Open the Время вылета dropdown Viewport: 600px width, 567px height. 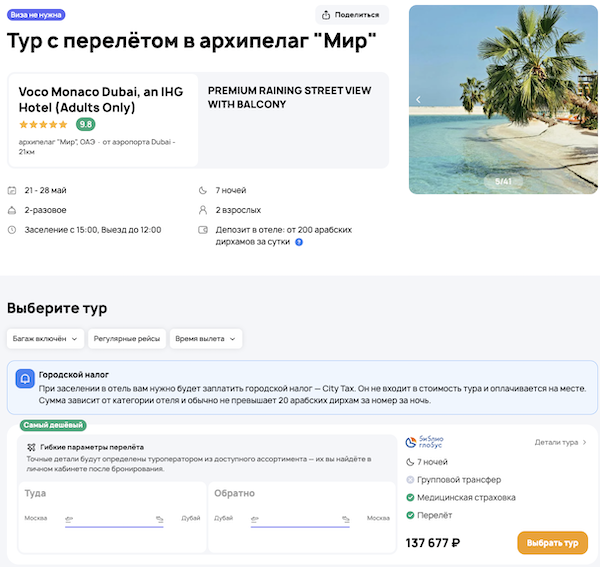tap(207, 339)
